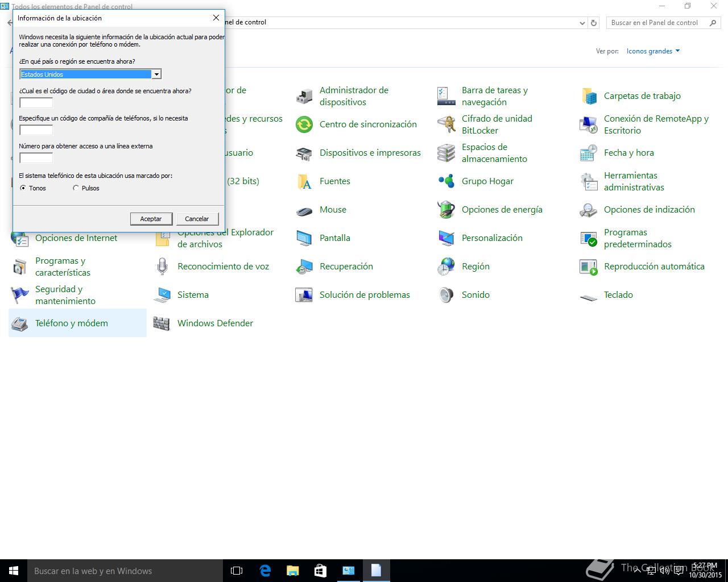The image size is (728, 582).
Task: Open the Región globe icon
Action: tap(446, 267)
